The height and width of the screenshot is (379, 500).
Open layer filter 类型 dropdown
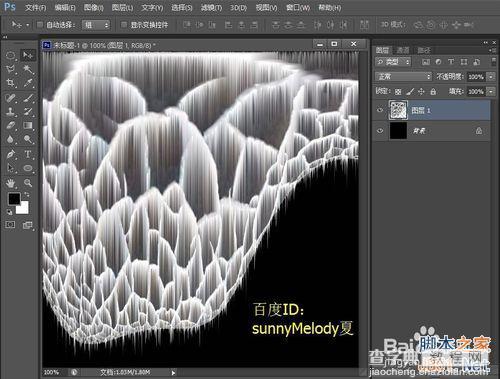(393, 62)
